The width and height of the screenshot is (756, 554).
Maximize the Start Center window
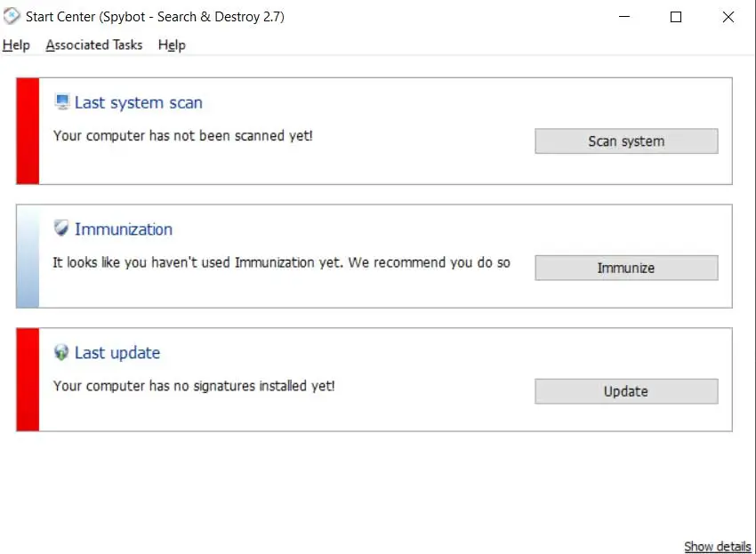pyautogui.click(x=676, y=17)
